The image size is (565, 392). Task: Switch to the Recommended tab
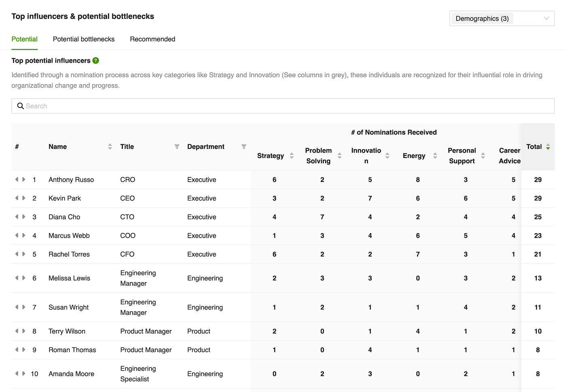pyautogui.click(x=153, y=39)
